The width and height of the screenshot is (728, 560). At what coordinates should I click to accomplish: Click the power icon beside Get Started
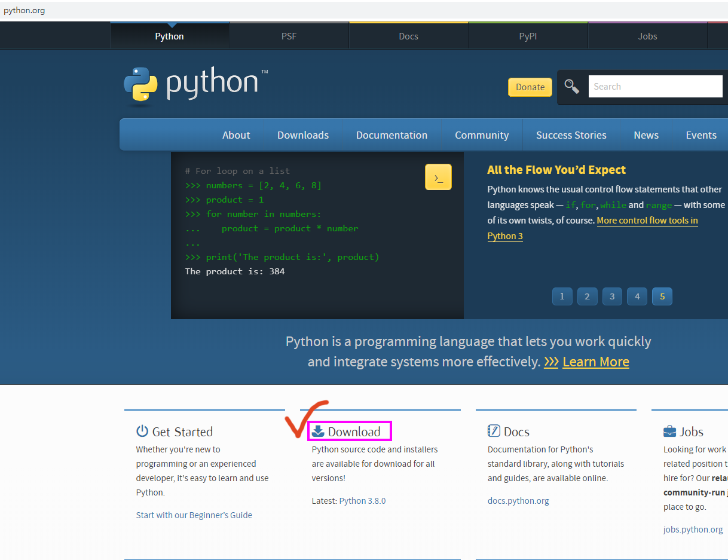point(142,431)
